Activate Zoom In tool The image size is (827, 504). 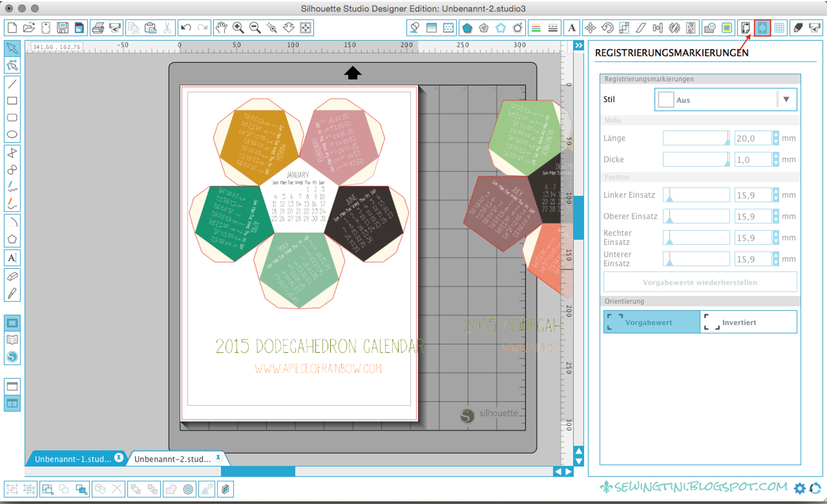238,27
